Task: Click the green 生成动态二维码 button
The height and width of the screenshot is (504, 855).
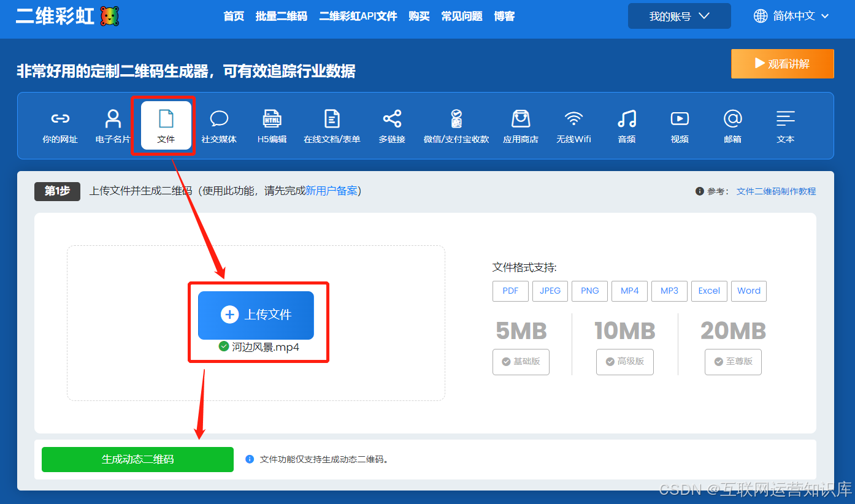Action: click(137, 459)
